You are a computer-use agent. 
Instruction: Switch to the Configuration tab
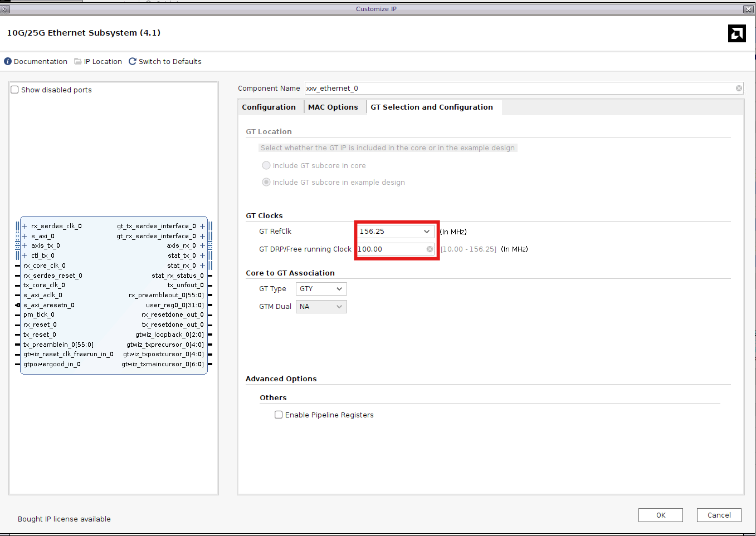pyautogui.click(x=269, y=107)
